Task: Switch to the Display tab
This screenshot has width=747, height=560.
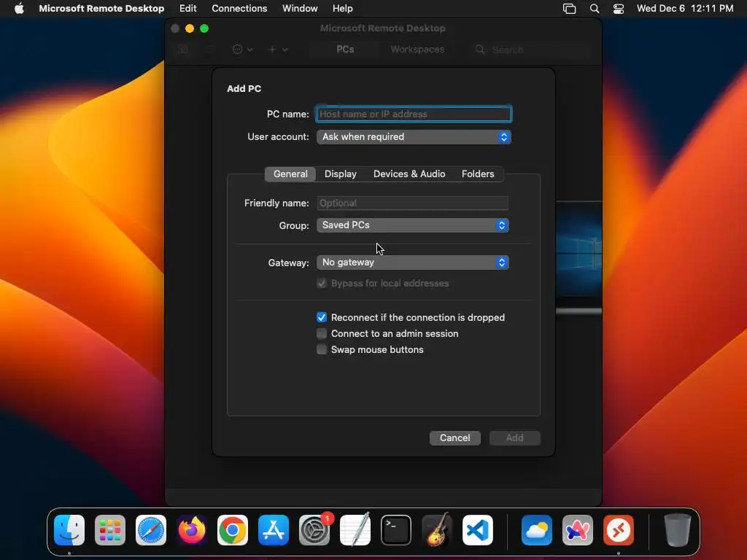Action: [340, 174]
